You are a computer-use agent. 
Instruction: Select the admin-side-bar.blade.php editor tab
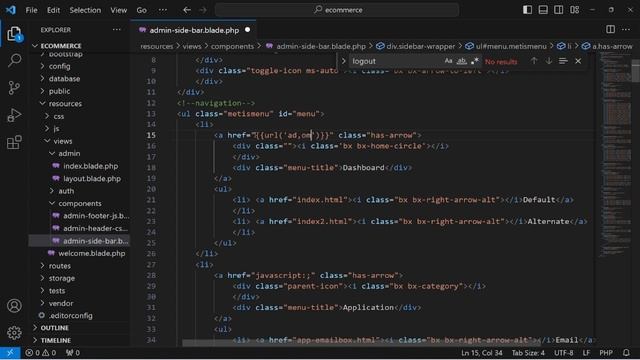194,30
